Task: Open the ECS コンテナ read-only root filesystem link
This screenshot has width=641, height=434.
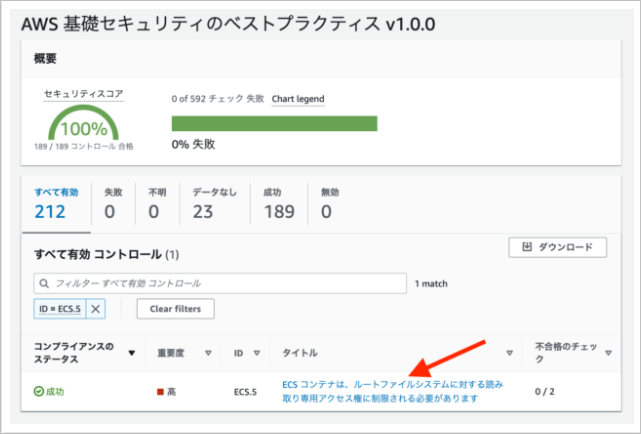Action: (x=392, y=391)
